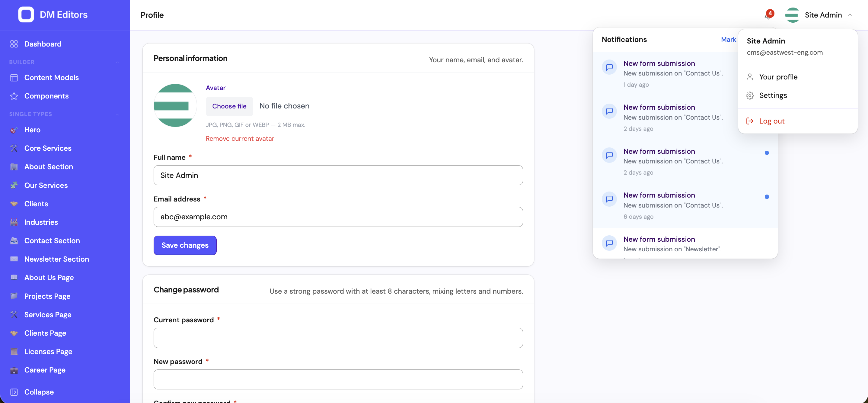The width and height of the screenshot is (868, 403).
Task: Click the Full name input field
Action: pyautogui.click(x=338, y=175)
